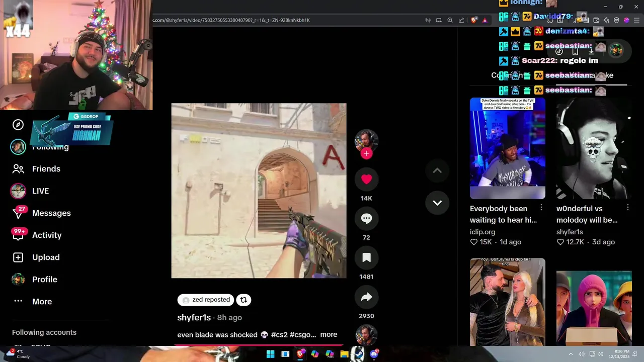Open the #cs2 hashtag
The height and width of the screenshot is (362, 644).
tap(279, 335)
